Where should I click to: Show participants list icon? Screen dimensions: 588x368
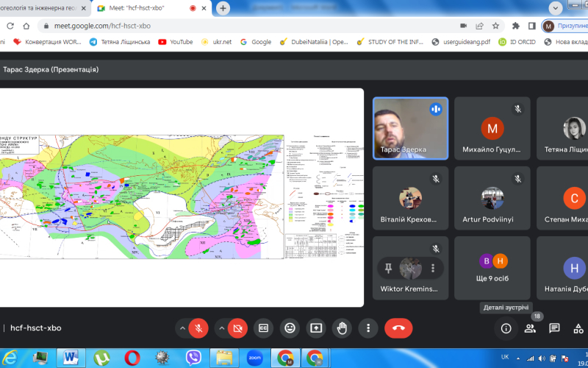(x=530, y=328)
